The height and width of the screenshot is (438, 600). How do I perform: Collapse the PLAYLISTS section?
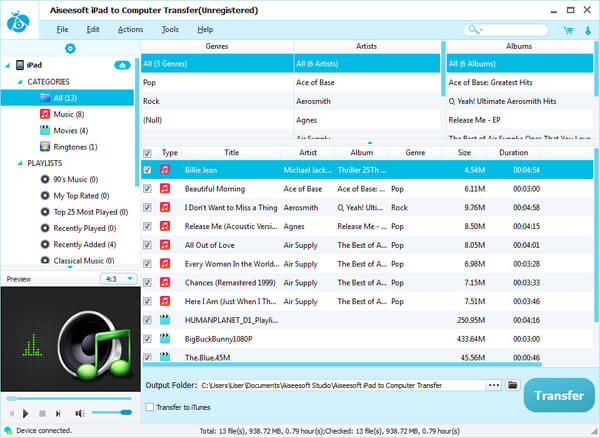(x=20, y=163)
